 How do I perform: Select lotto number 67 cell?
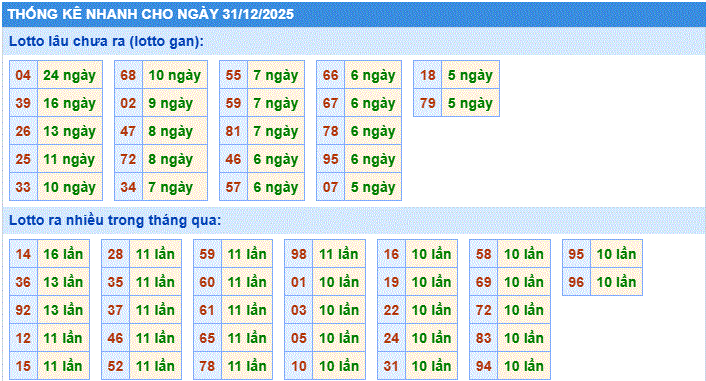click(330, 103)
